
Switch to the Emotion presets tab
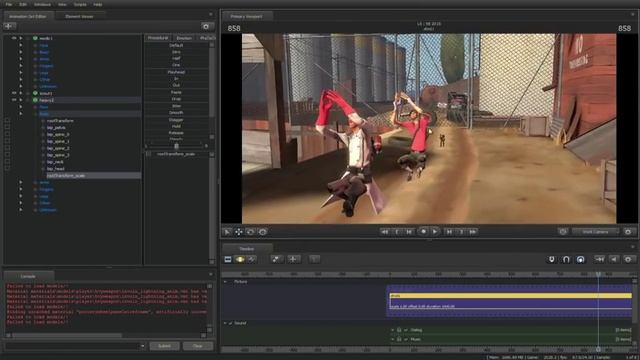(184, 38)
